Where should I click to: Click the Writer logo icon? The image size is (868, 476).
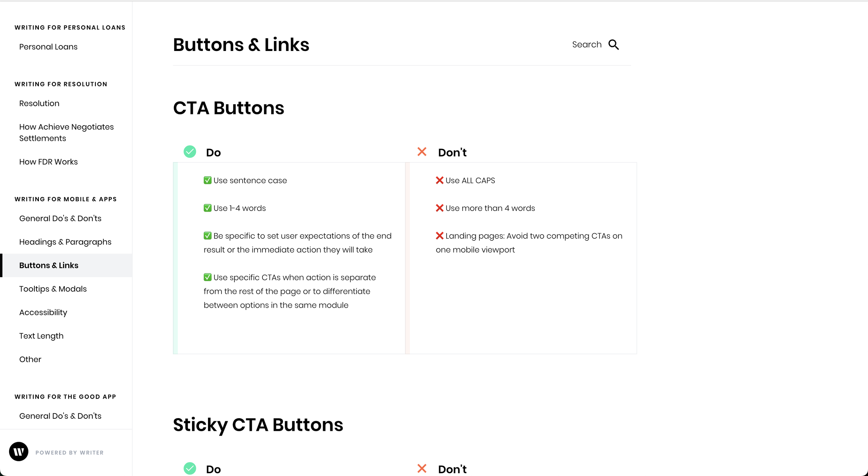click(x=19, y=451)
